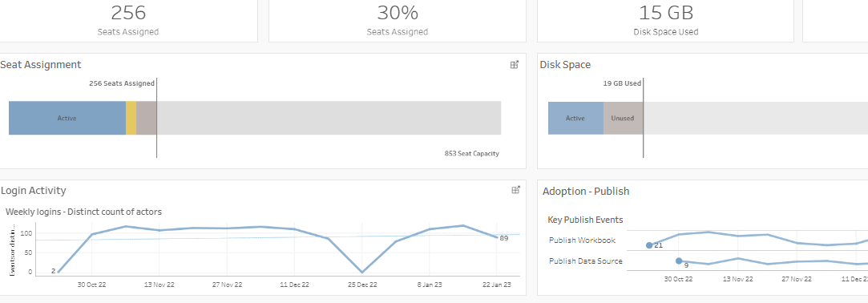Click the Publish Data Source row label
Image resolution: width=868 pixels, height=303 pixels.
pos(586,261)
